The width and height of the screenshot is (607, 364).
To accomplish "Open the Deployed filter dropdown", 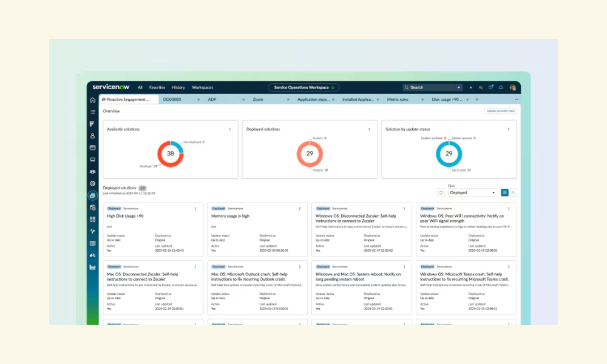I will click(473, 193).
